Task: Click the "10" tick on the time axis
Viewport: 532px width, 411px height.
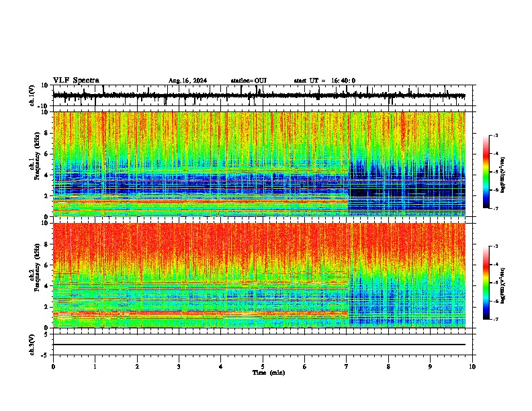Action: coord(472,367)
